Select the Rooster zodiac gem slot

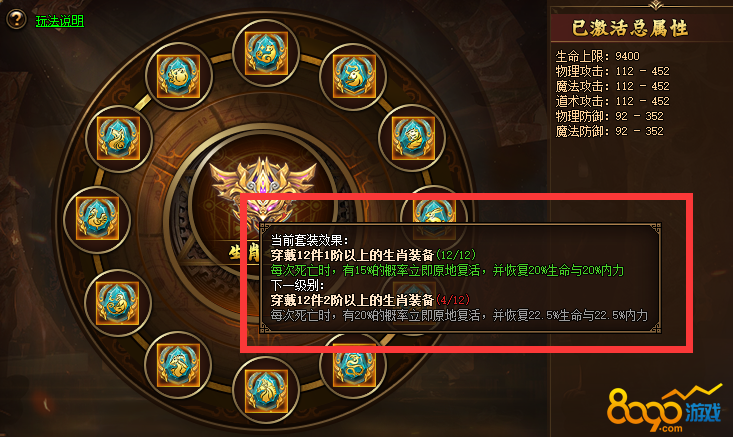(97, 218)
